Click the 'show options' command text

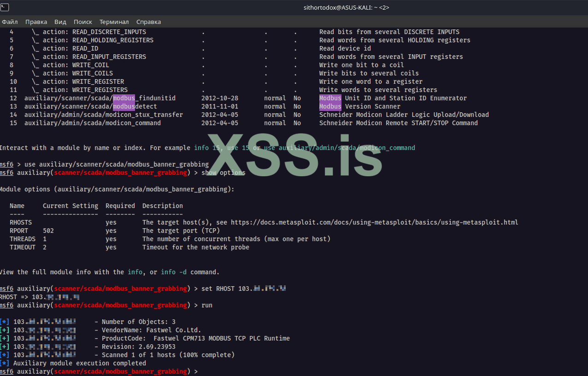point(223,173)
